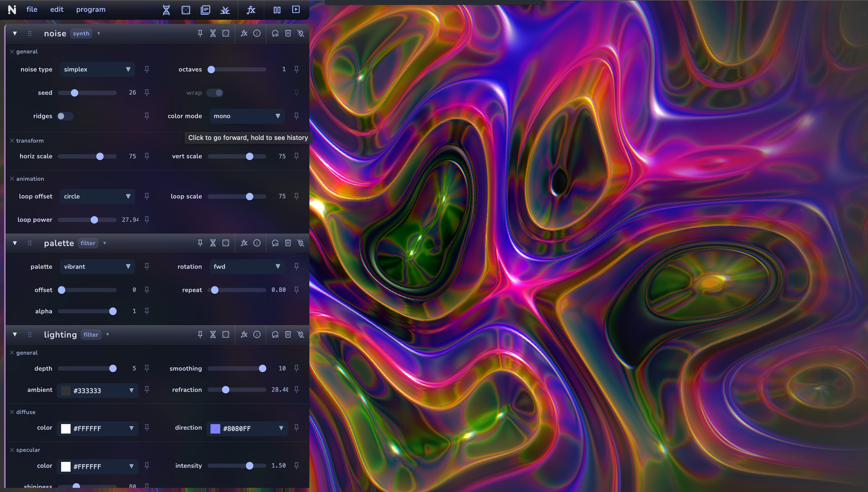868x492 pixels.
Task: Open the color mode dropdown
Action: coord(247,116)
